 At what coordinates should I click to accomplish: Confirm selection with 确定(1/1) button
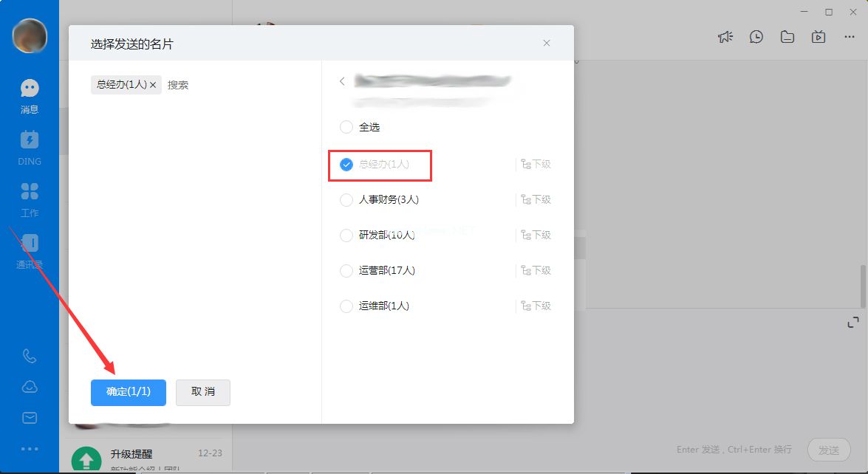(128, 392)
